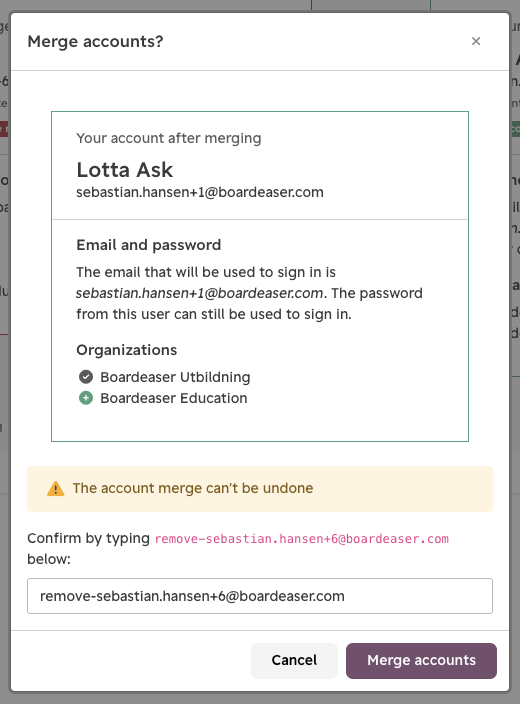Cancel the account merge
The width and height of the screenshot is (520, 704).
pyautogui.click(x=294, y=660)
